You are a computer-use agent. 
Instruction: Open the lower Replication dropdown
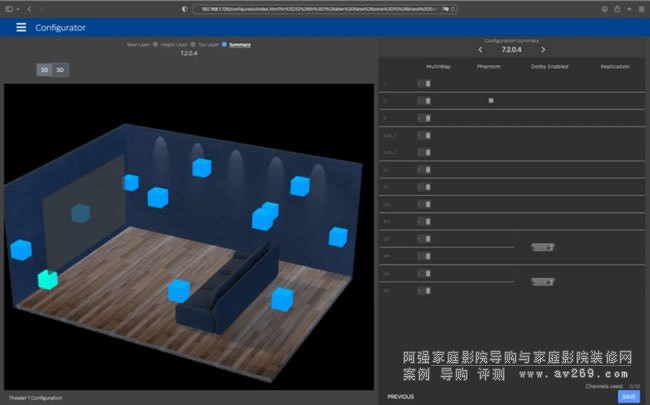pos(543,281)
